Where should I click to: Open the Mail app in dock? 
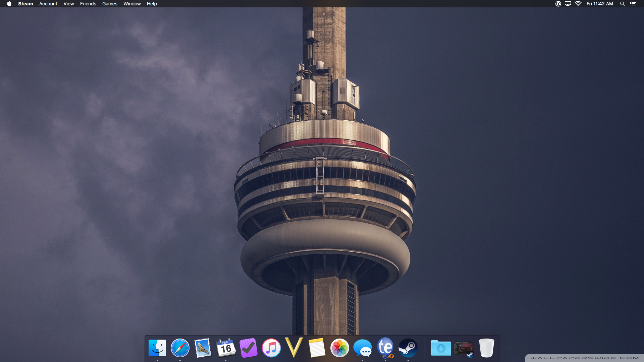[203, 348]
